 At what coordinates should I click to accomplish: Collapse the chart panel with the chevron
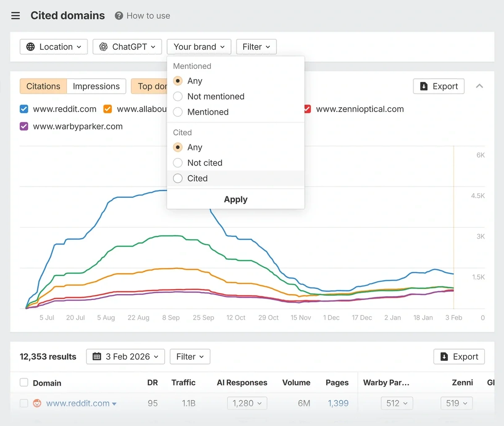coord(479,86)
